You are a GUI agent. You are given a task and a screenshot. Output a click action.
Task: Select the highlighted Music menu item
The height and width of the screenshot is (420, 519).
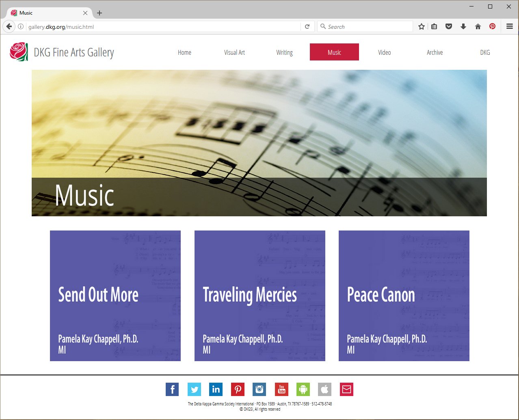click(334, 52)
